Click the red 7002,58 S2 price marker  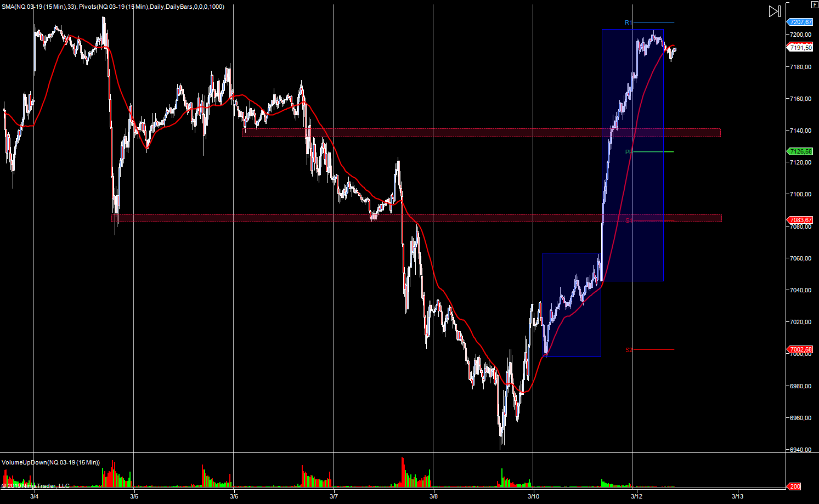tap(800, 349)
